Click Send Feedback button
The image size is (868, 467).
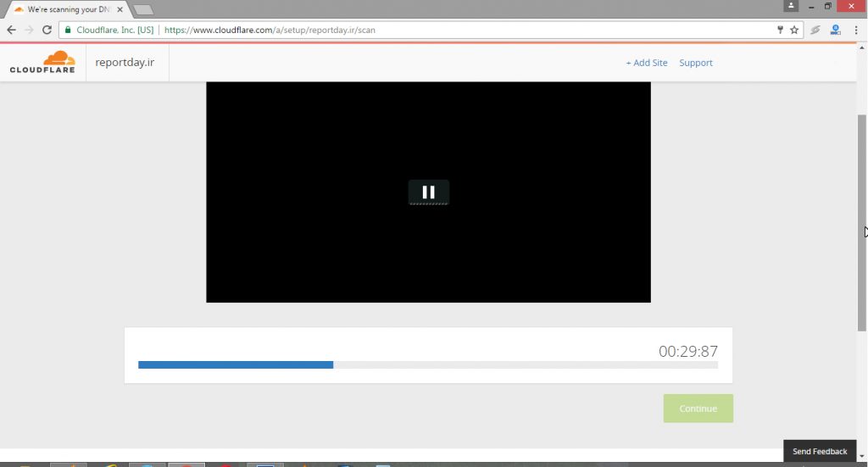pyautogui.click(x=819, y=452)
